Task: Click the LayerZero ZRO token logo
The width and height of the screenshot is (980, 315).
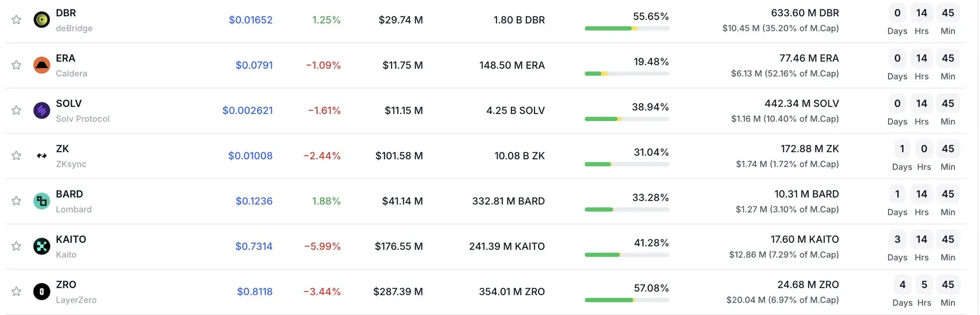Action: coord(42,292)
